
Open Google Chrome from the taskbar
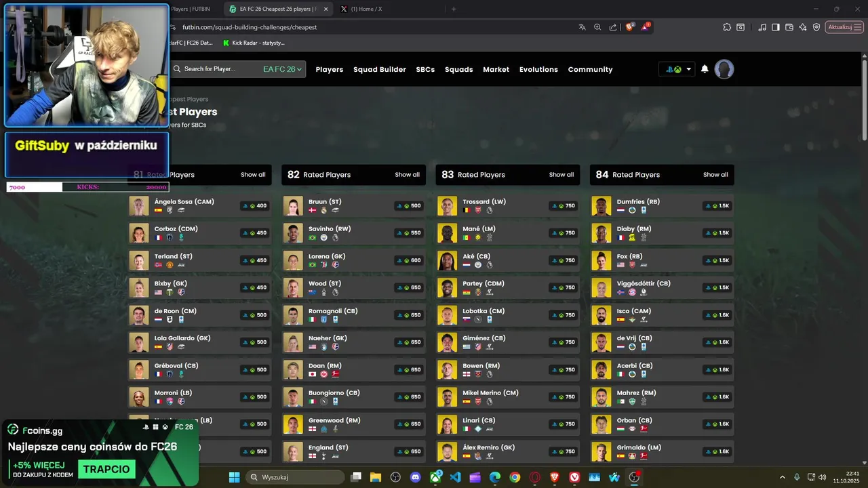[515, 477]
